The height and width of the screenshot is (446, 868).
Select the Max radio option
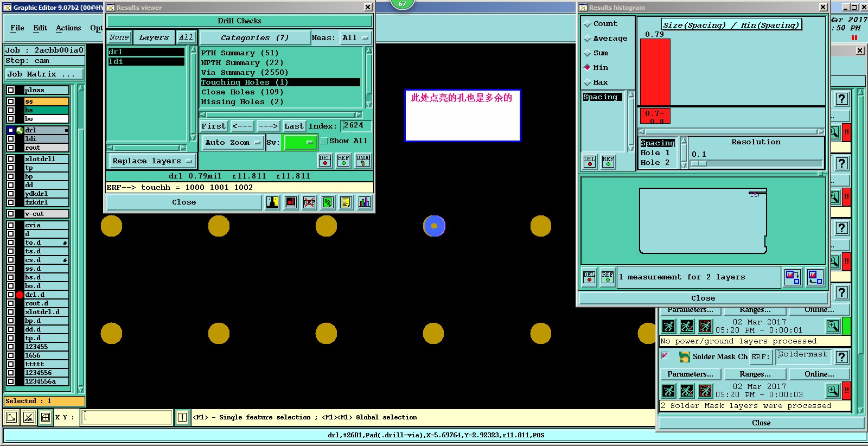587,82
